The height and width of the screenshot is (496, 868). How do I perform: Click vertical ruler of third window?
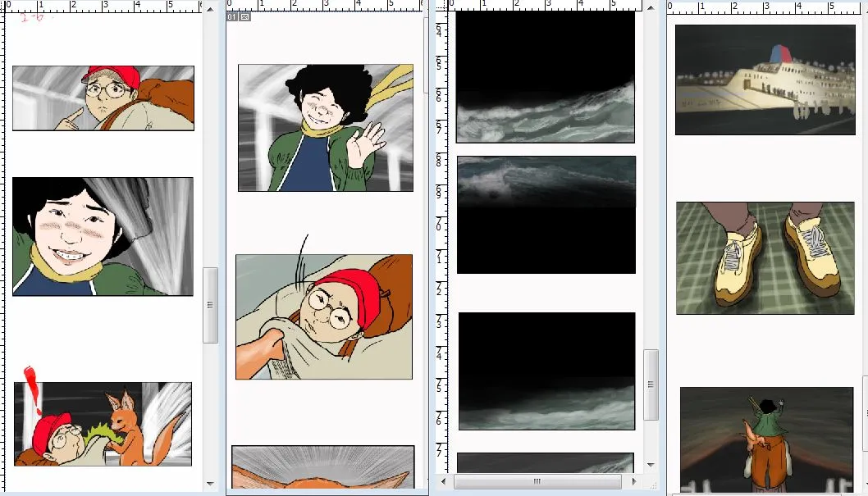pos(441,240)
